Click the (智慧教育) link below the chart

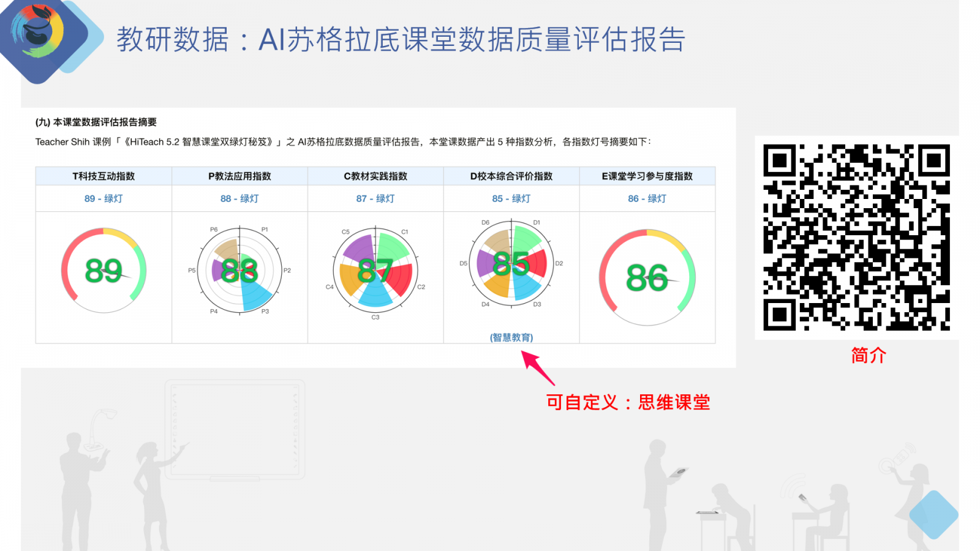511,337
